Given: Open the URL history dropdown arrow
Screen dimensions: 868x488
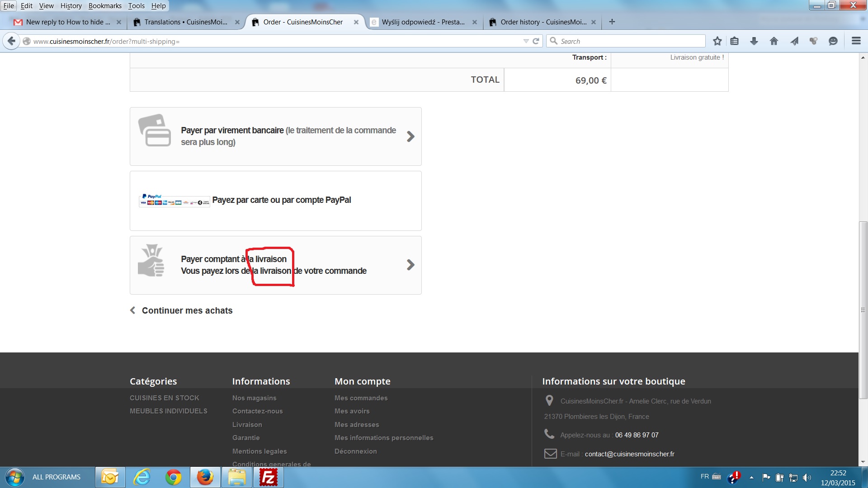Looking at the screenshot, I should (x=526, y=41).
